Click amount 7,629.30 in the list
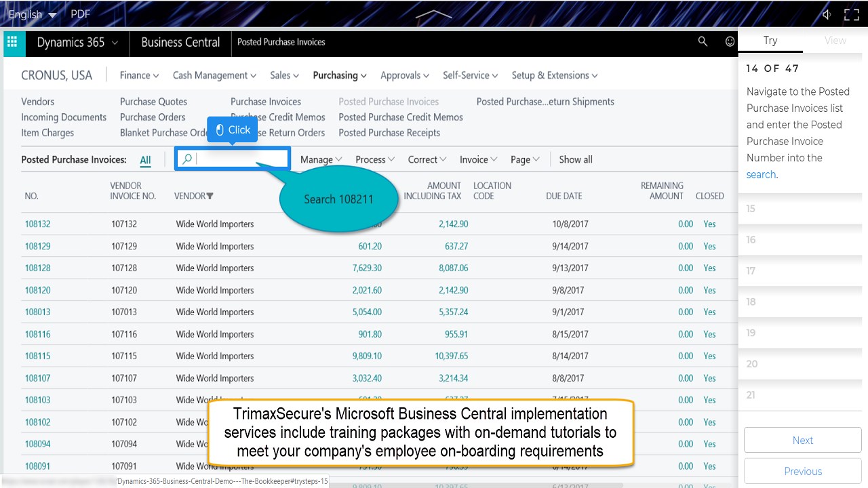This screenshot has height=488, width=868. (367, 268)
